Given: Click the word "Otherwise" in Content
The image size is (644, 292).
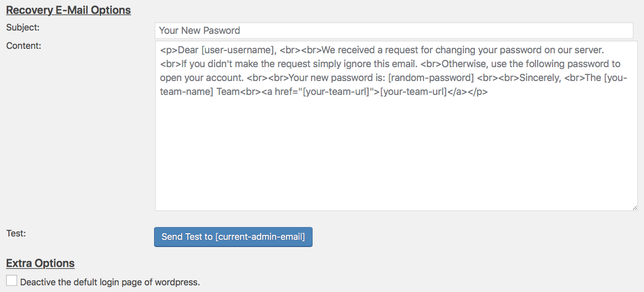Looking at the screenshot, I should (462, 64).
